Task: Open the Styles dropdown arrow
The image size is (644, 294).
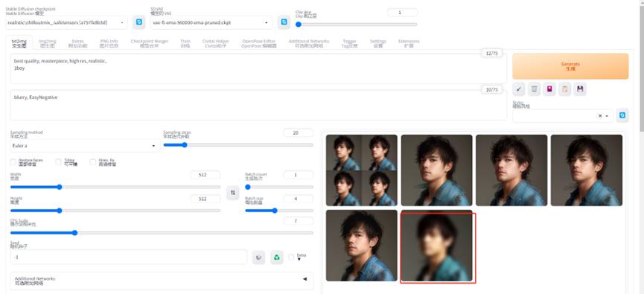Action: 607,116
